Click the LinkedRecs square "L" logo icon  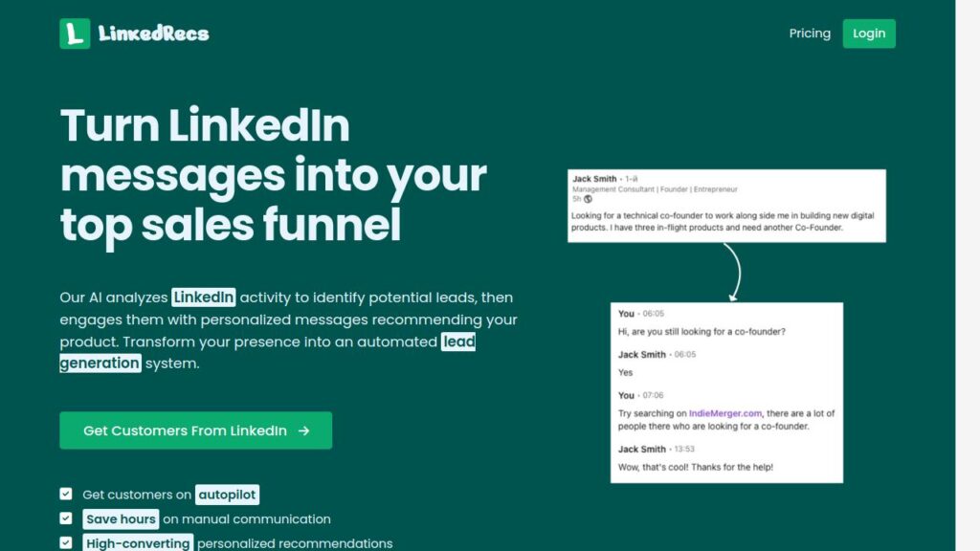(x=73, y=33)
